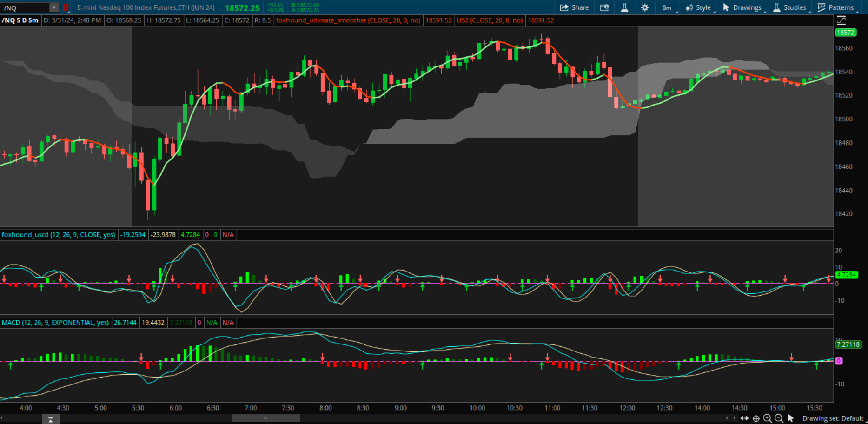Open the Drawing set: Default selector

pyautogui.click(x=832, y=418)
